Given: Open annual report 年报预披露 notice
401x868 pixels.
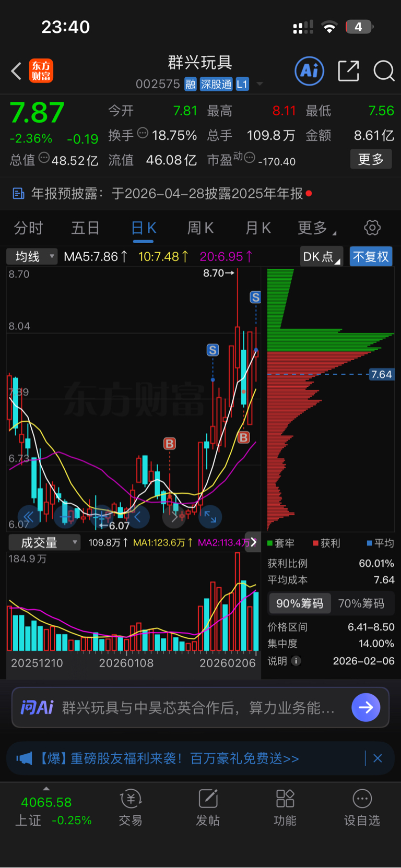Looking at the screenshot, I should (200, 194).
